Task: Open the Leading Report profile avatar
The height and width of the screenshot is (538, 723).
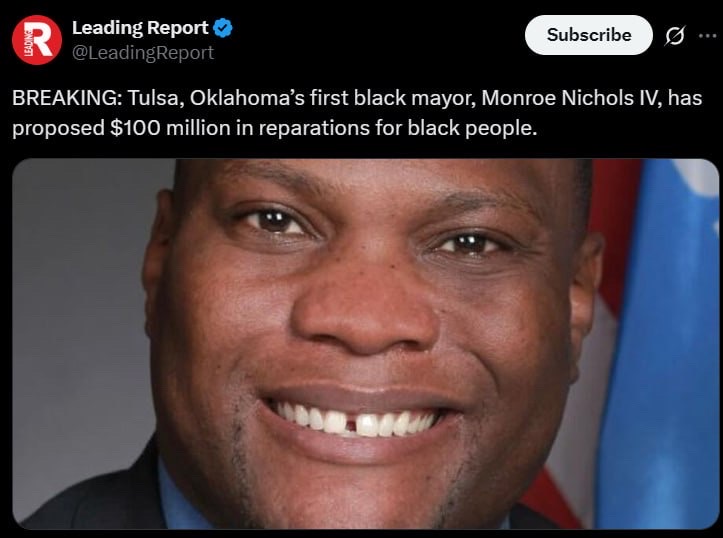Action: 37,40
